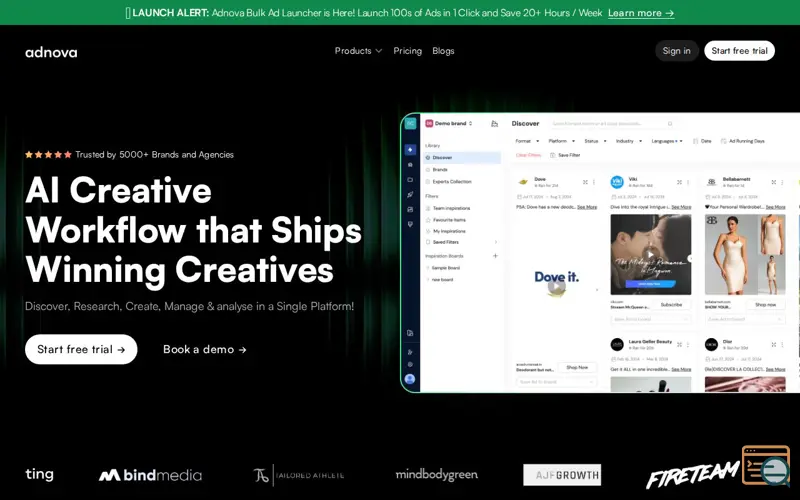This screenshot has height=500, width=800.
Task: Click Start free trial below the headline
Action: click(81, 349)
